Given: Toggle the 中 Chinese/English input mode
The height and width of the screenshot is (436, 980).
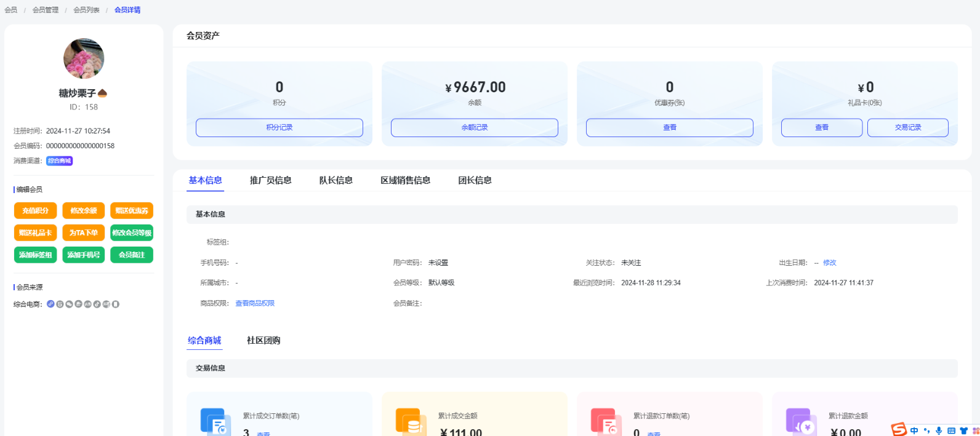Looking at the screenshot, I should (914, 430).
